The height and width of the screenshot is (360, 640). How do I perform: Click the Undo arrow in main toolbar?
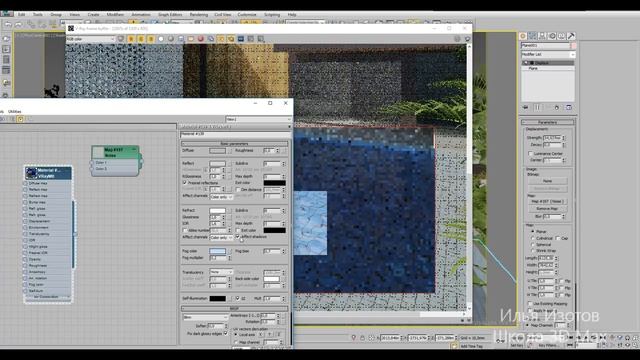click(x=8, y=24)
